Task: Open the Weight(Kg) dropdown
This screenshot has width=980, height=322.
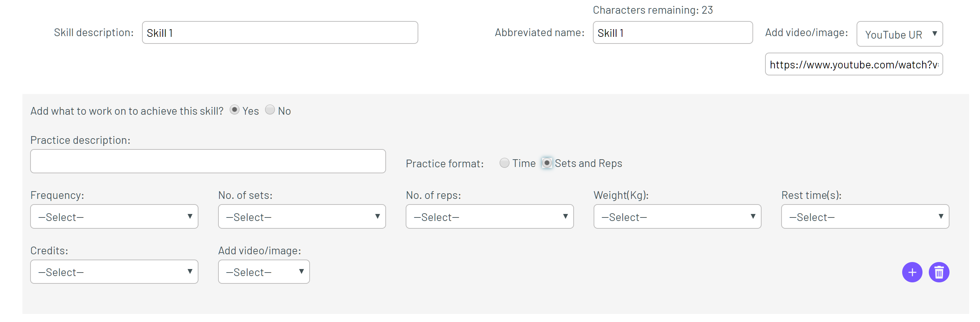Action: click(x=677, y=216)
